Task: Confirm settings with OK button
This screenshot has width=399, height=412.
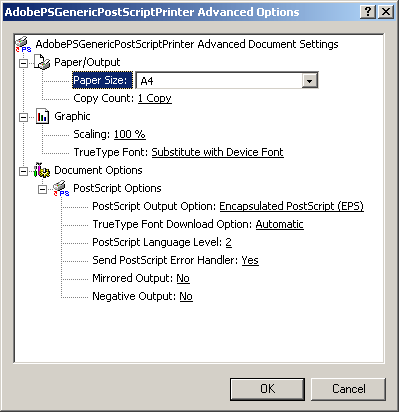Action: [x=267, y=389]
